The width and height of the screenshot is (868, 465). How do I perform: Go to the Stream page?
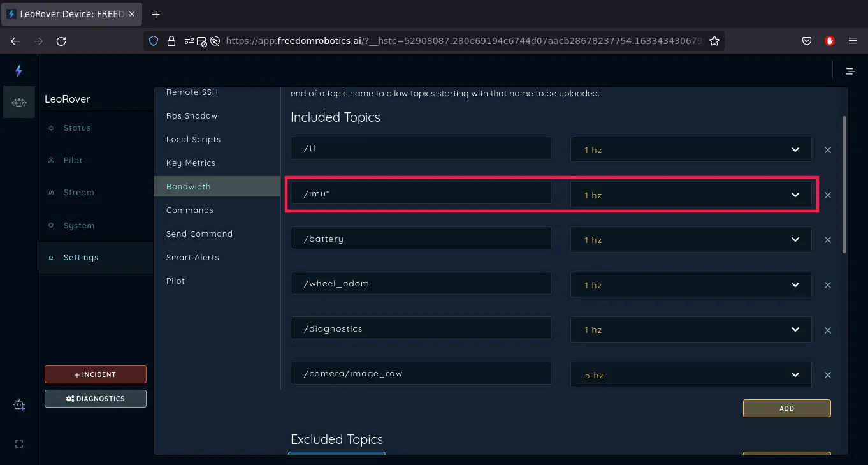[x=78, y=193]
